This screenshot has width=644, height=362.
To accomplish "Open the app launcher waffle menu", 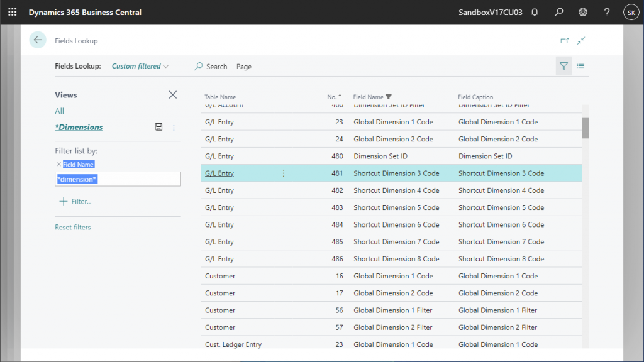I will coord(13,13).
